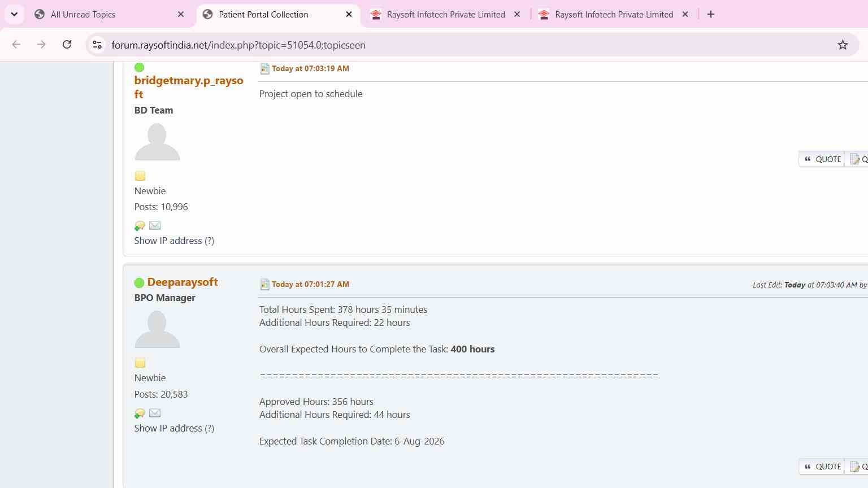Show IP address help for bridgetmary
The height and width of the screenshot is (488, 868).
209,241
